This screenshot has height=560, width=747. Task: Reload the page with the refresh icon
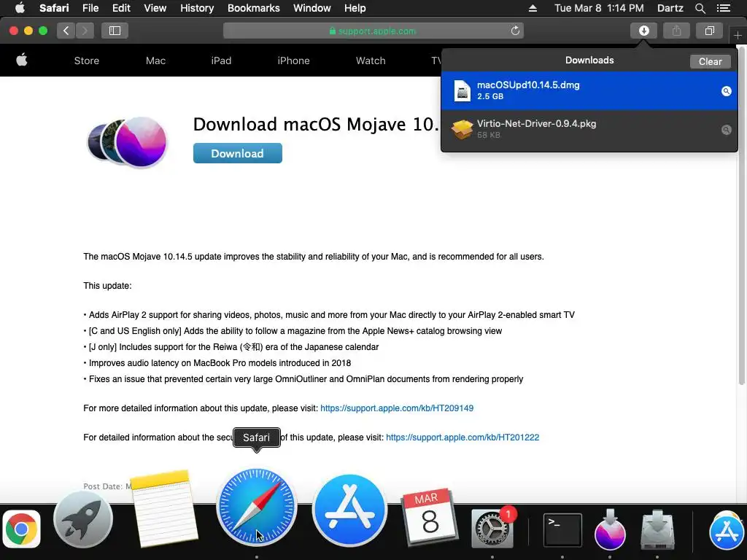[x=515, y=31]
